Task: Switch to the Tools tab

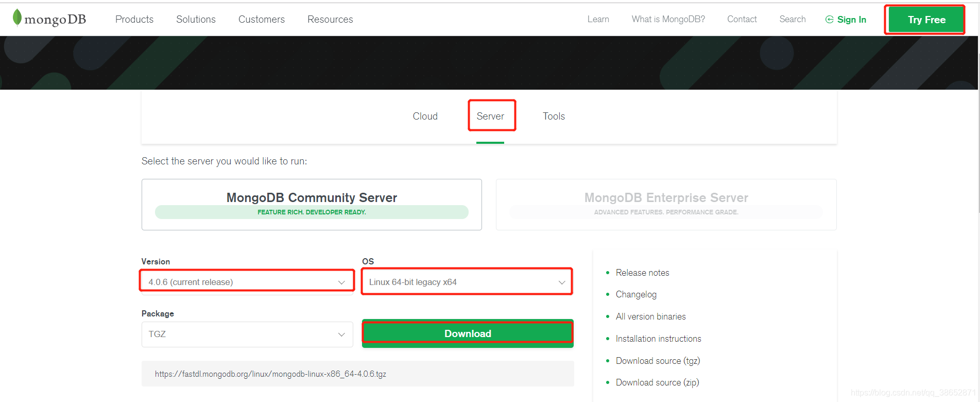Action: 554,116
